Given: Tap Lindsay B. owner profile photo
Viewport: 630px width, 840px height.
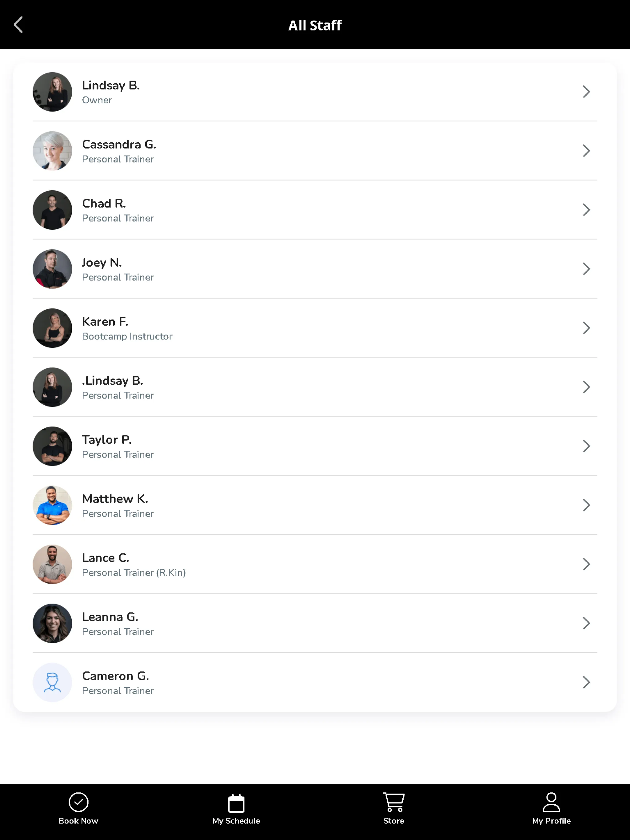Looking at the screenshot, I should point(52,91).
